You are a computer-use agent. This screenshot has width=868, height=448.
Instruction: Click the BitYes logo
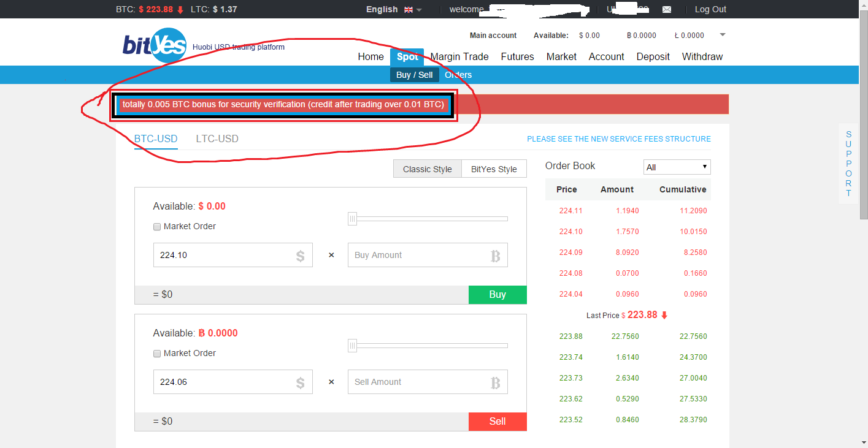click(154, 45)
